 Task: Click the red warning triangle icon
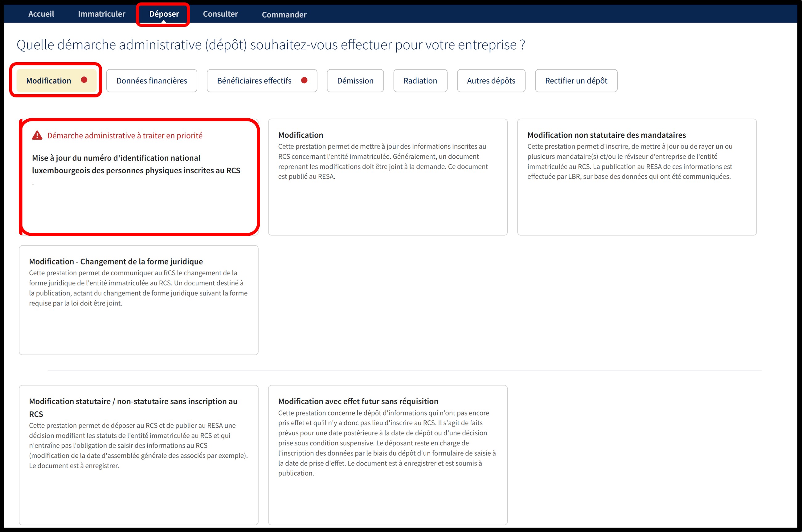click(x=37, y=135)
